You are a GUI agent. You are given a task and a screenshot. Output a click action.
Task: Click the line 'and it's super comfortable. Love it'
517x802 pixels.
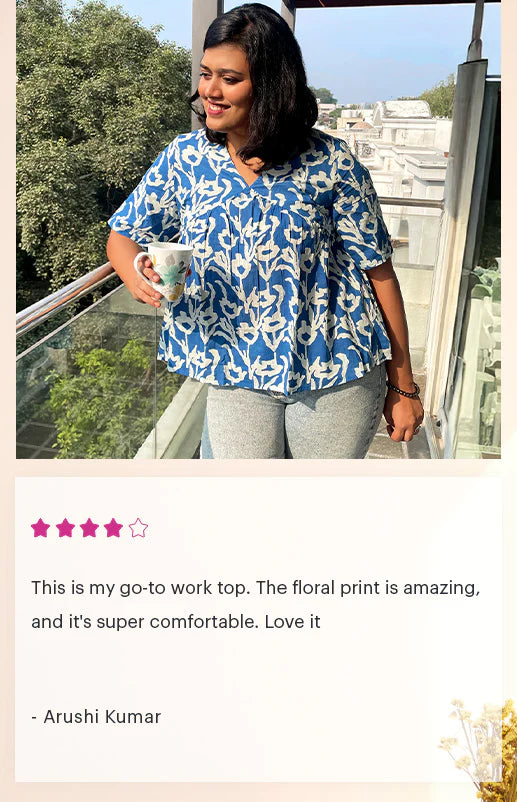coord(176,622)
